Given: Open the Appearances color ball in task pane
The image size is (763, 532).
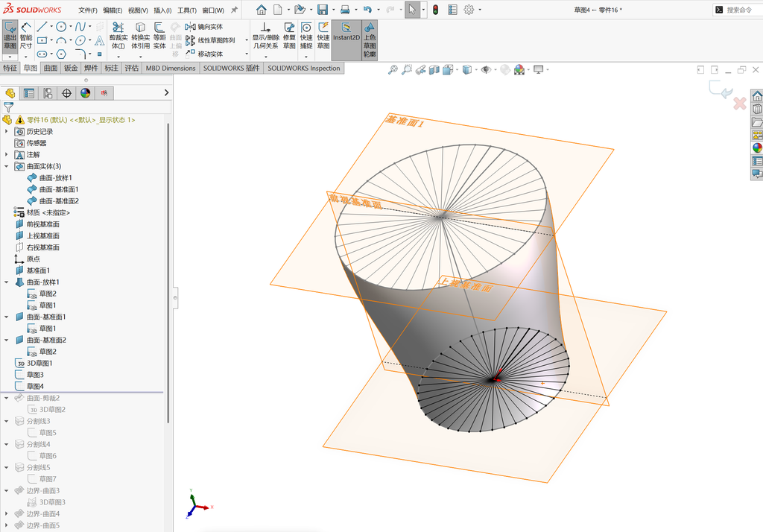Looking at the screenshot, I should click(757, 148).
